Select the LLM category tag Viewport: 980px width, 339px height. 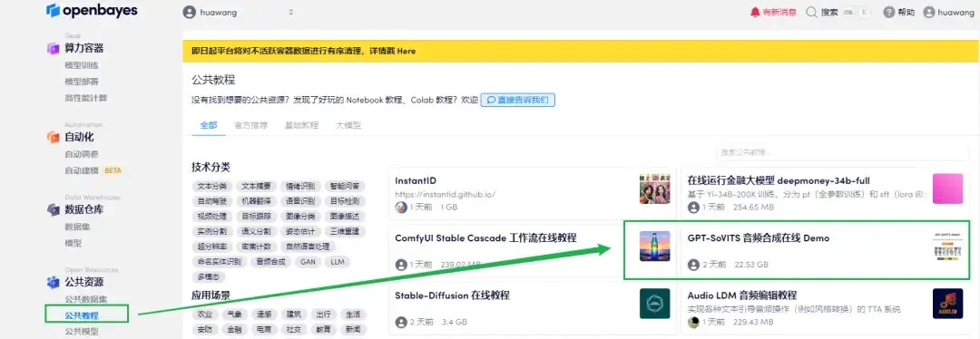(x=338, y=262)
